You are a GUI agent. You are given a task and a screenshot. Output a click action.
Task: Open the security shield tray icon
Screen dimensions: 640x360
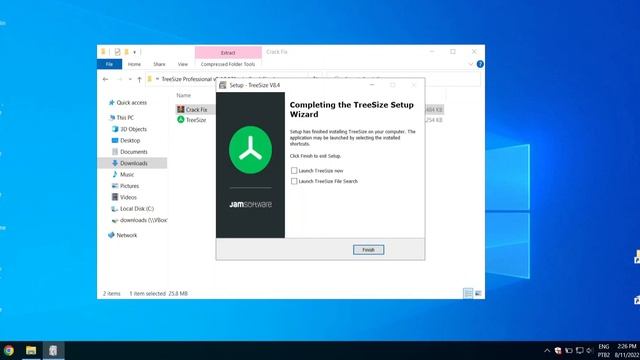(x=558, y=351)
